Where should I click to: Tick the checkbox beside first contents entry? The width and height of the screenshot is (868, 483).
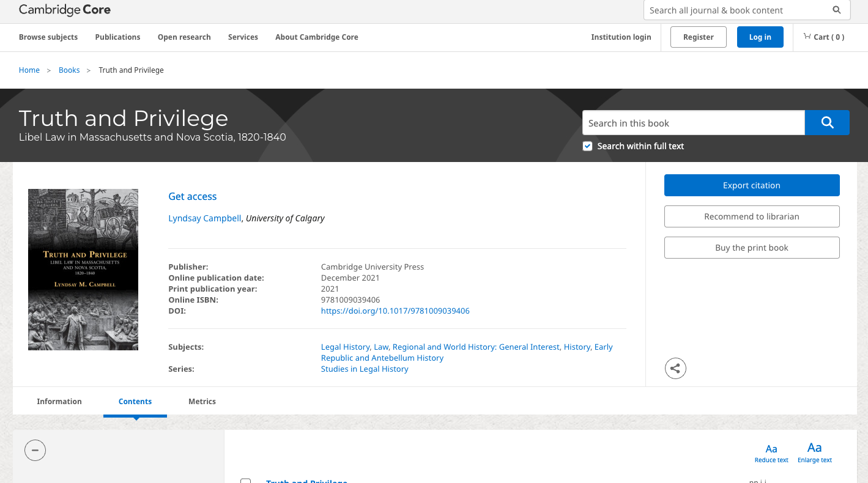[x=246, y=481]
